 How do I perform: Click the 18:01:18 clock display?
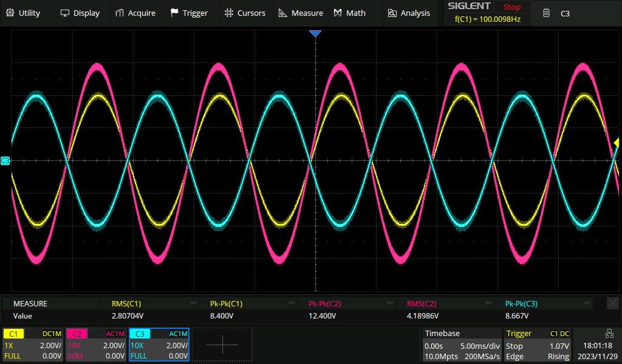598,346
